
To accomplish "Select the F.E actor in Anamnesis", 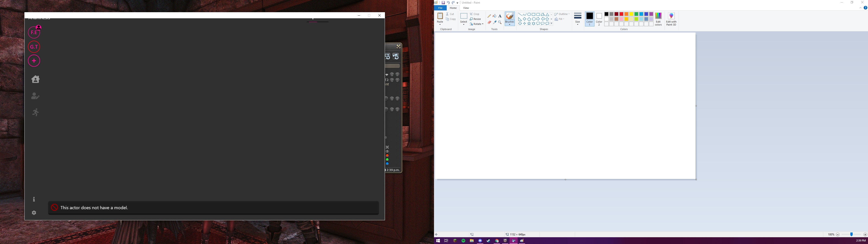I will 34,32.
